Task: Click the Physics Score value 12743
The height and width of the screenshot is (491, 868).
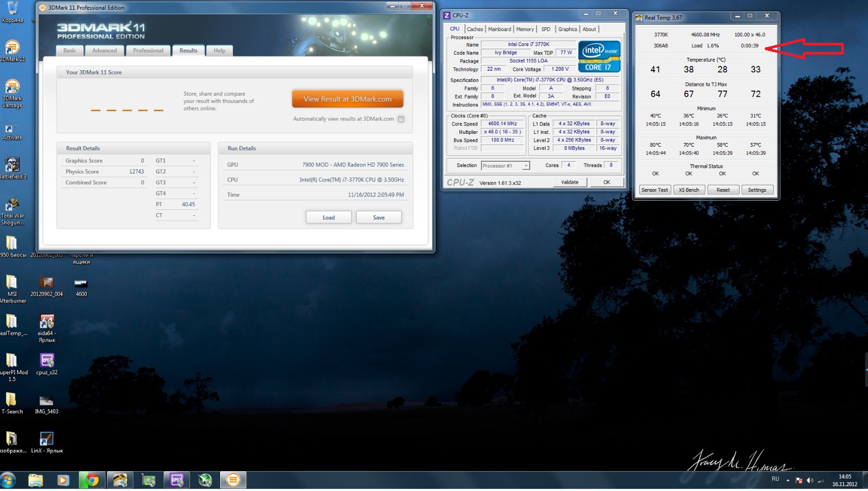Action: pos(136,172)
